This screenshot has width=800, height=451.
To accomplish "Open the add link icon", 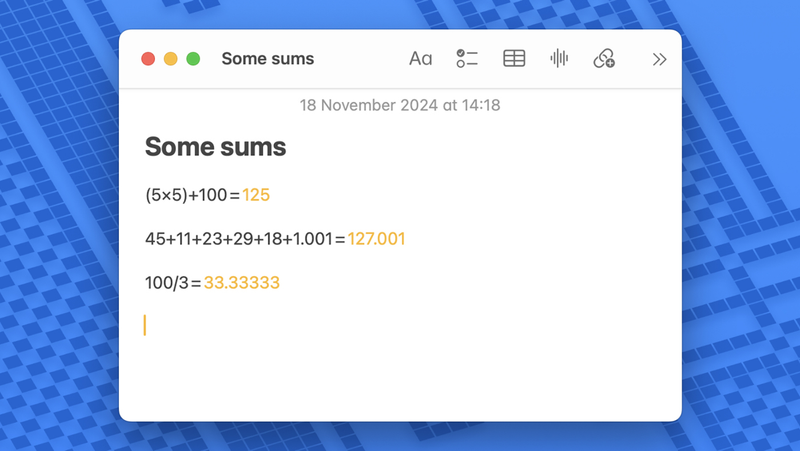I will coord(604,59).
